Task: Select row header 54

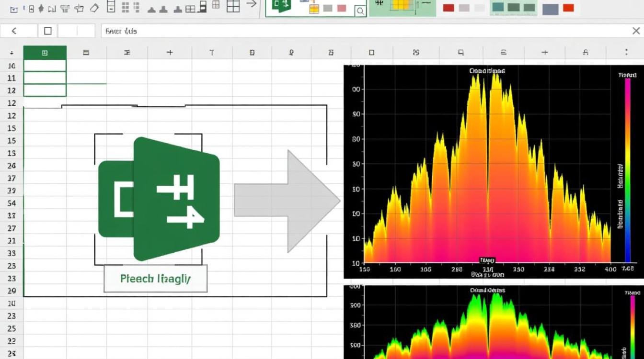Action: (11, 203)
